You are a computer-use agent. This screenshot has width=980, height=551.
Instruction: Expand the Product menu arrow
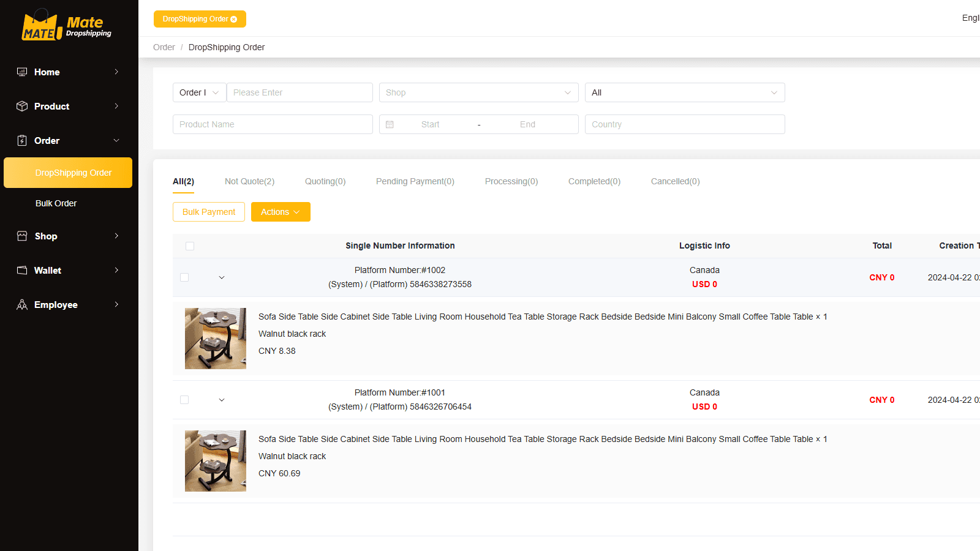116,106
